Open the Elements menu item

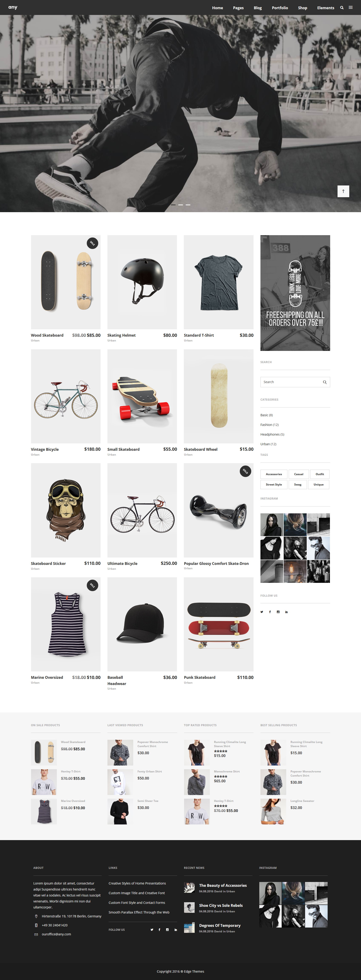pyautogui.click(x=326, y=8)
